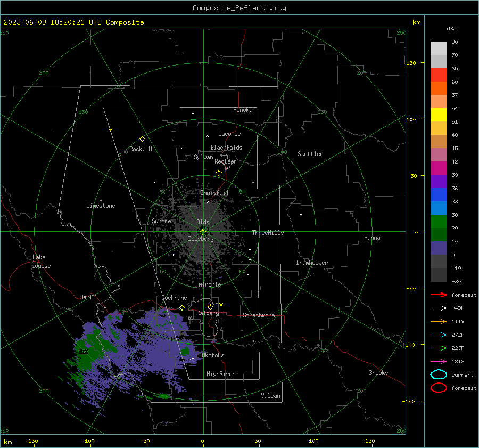
Task: Click the RockyMH label
Action: coord(141,149)
